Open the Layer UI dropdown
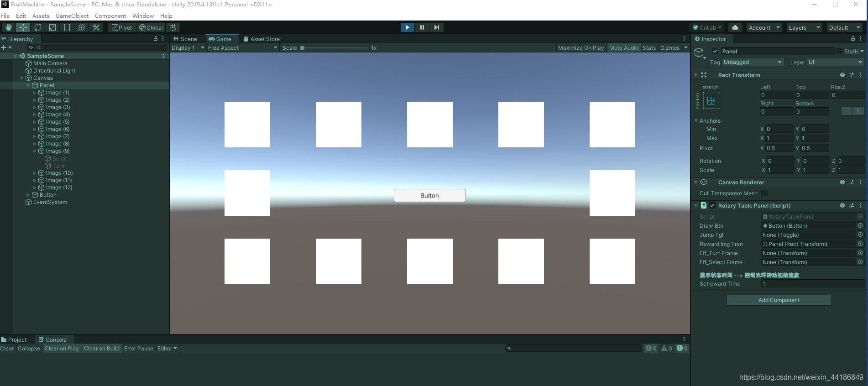Viewport: 868px width, 386px height. [x=835, y=62]
